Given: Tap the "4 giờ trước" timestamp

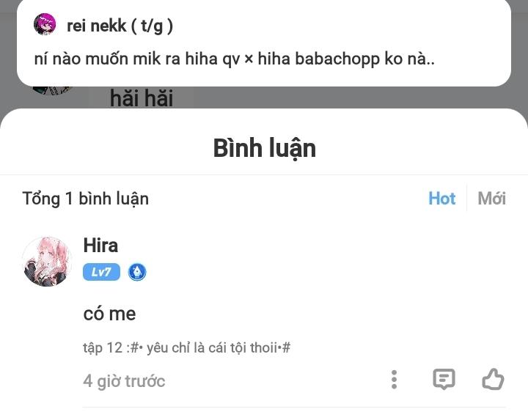Looking at the screenshot, I should pyautogui.click(x=124, y=381).
